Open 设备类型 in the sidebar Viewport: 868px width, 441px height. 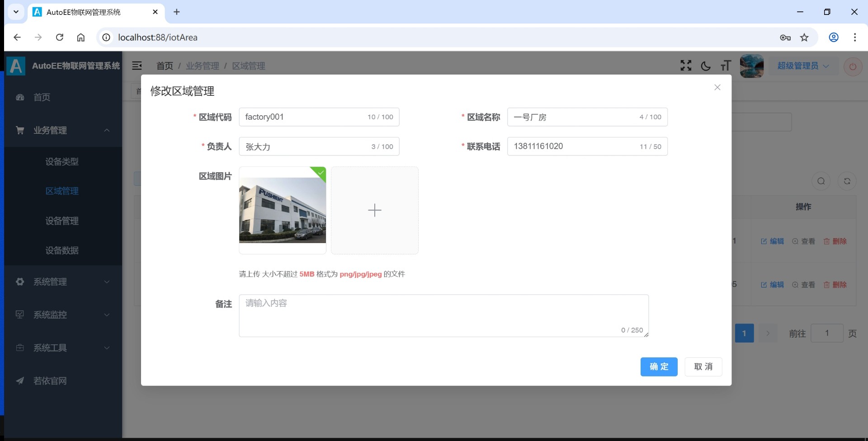pos(62,162)
